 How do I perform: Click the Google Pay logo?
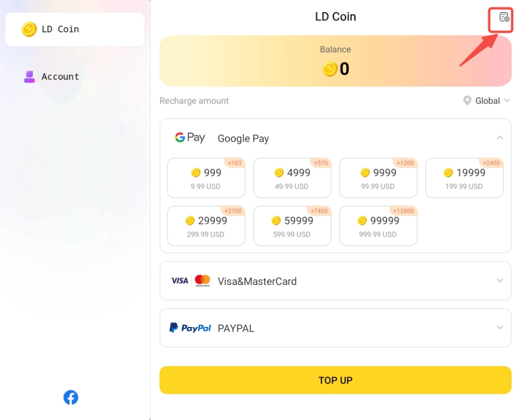coord(190,138)
